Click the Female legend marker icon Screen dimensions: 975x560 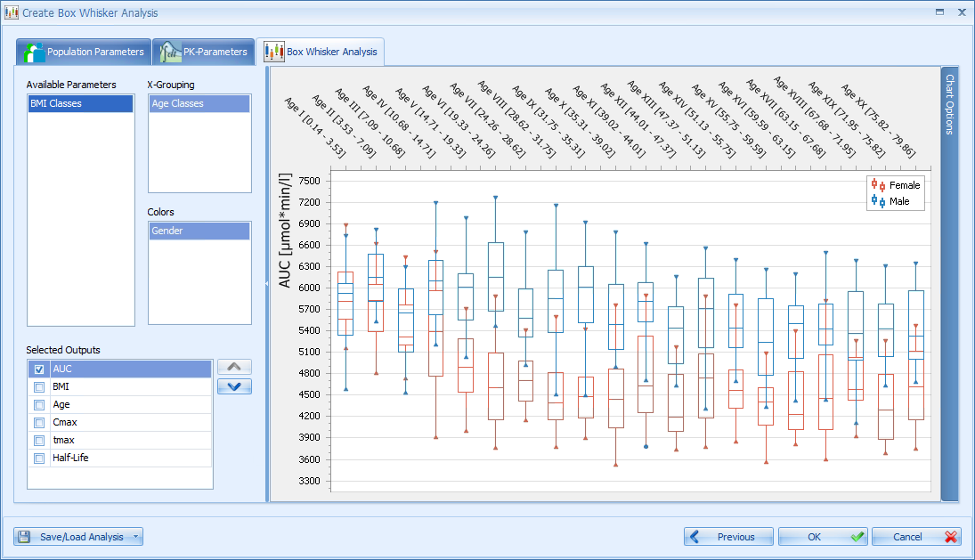(x=878, y=185)
